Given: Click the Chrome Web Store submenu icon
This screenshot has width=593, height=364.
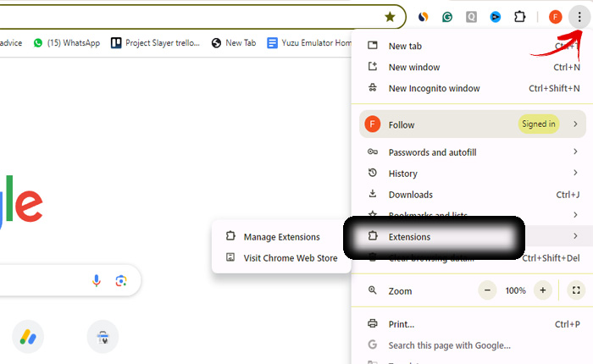Looking at the screenshot, I should [x=230, y=257].
